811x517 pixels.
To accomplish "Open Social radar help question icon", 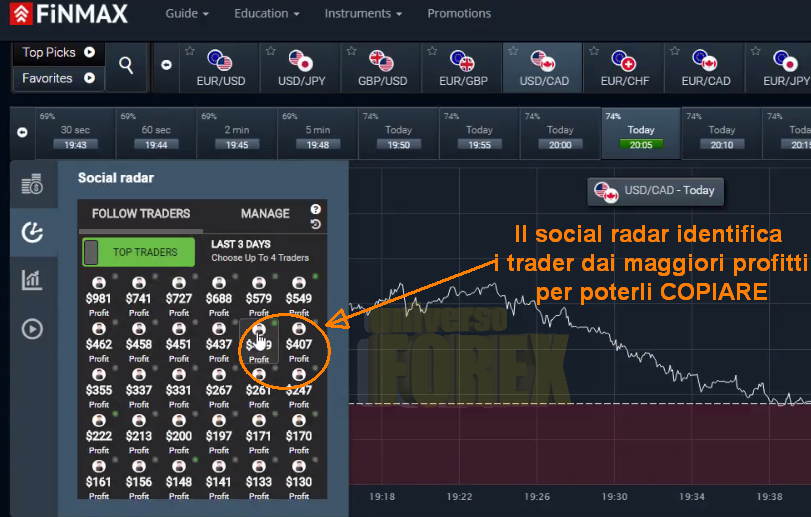I will coord(316,209).
